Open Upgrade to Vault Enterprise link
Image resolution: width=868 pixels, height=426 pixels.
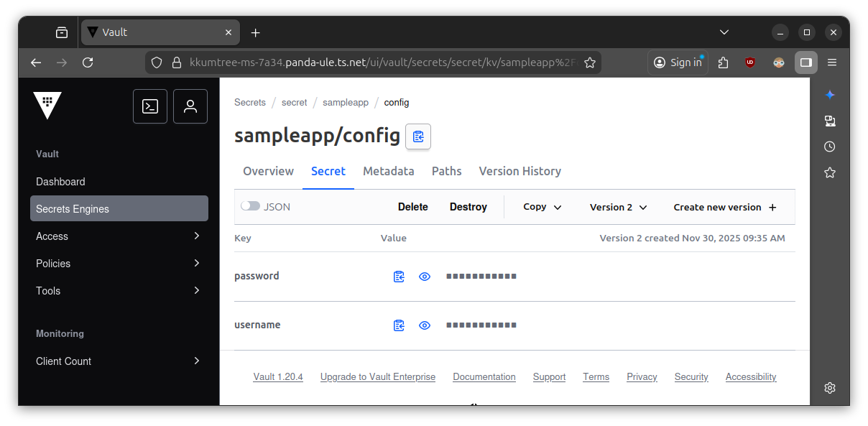pos(378,377)
